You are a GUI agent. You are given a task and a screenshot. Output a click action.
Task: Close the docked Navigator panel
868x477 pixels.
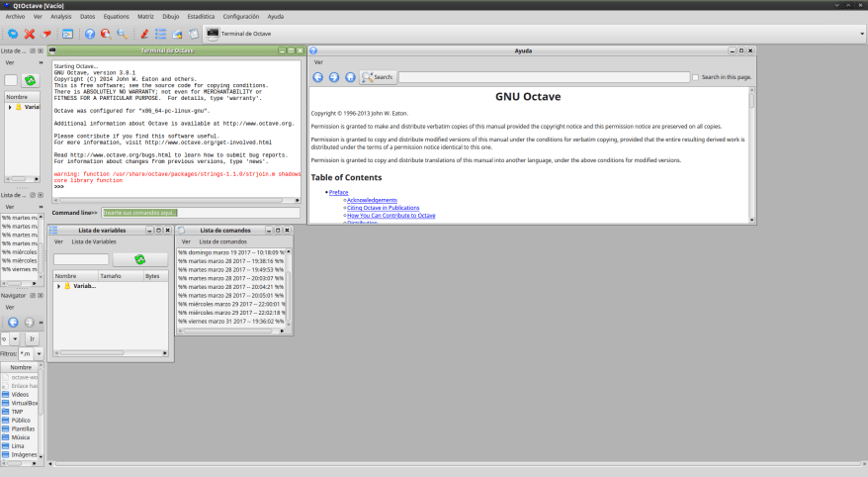point(41,295)
